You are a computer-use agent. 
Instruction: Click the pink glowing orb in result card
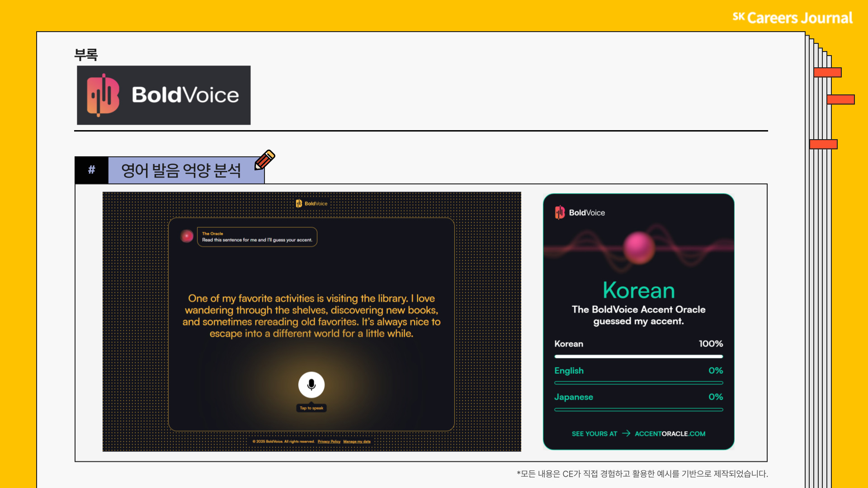(x=638, y=248)
